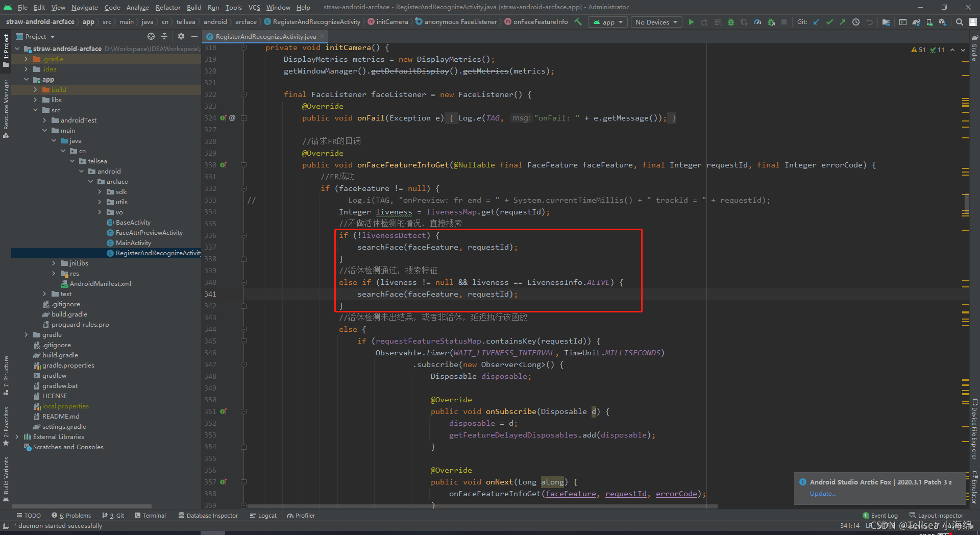Toggle the 1: Project tool window strip

pyautogui.click(x=6, y=50)
